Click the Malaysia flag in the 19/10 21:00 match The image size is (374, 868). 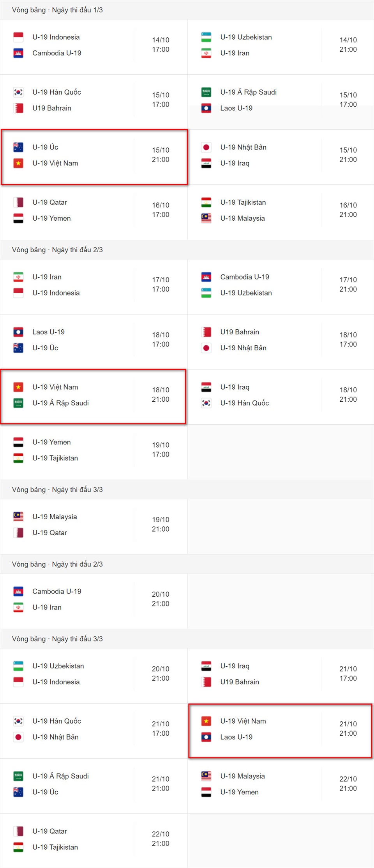[18, 517]
